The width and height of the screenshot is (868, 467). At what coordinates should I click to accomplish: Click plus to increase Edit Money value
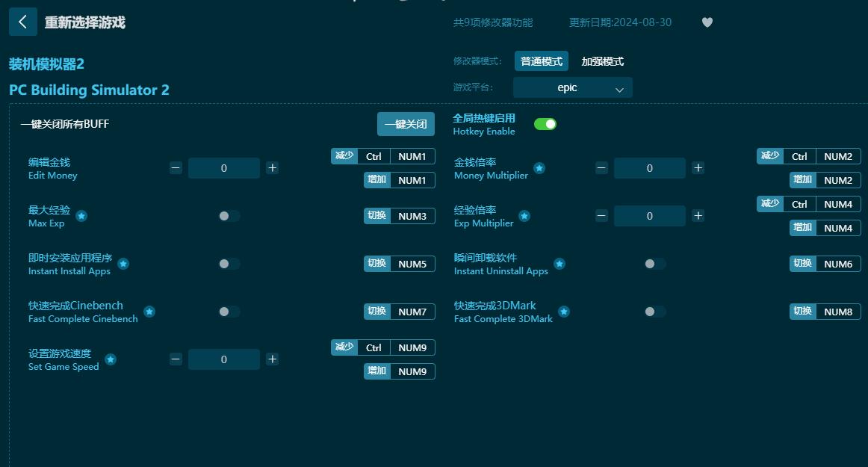[x=273, y=168]
